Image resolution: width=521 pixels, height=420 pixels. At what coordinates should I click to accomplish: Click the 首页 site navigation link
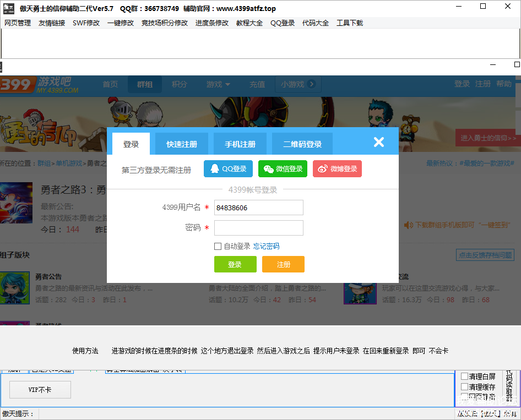coord(110,84)
